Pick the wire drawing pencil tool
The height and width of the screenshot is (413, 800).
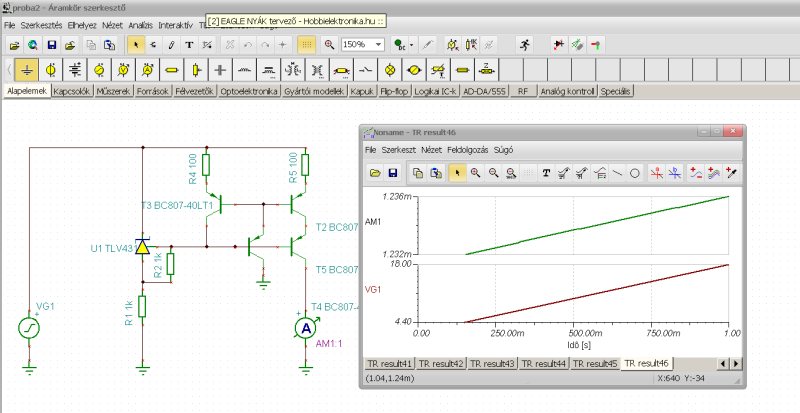pyautogui.click(x=171, y=45)
